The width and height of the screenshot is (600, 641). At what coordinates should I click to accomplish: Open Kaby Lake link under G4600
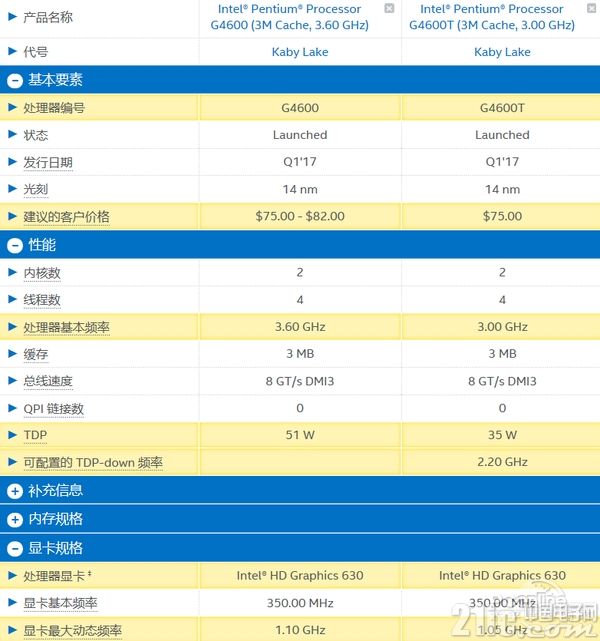click(x=300, y=52)
